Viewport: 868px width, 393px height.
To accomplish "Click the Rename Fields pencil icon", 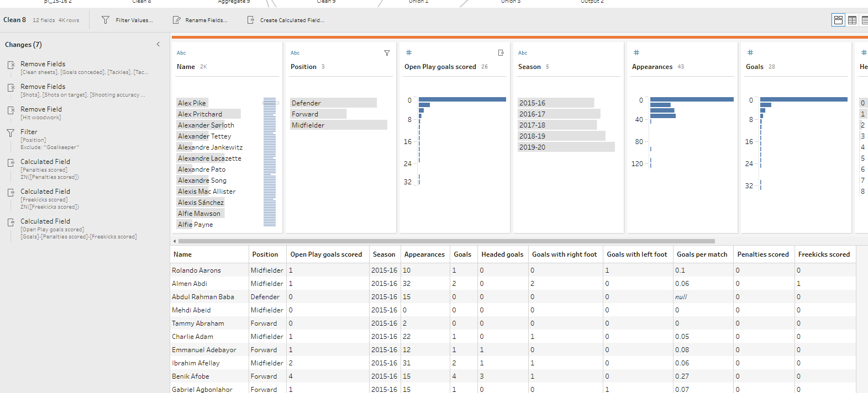I will (177, 20).
